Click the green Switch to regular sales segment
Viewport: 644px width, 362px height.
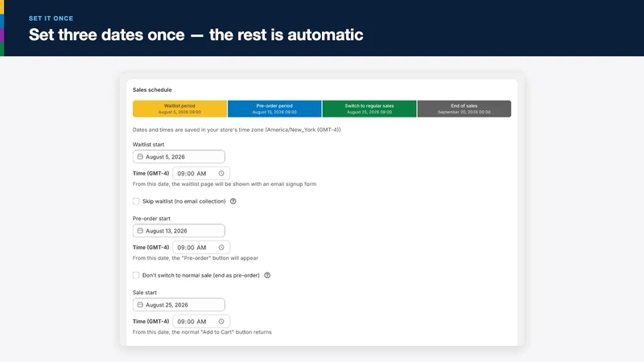coord(369,109)
